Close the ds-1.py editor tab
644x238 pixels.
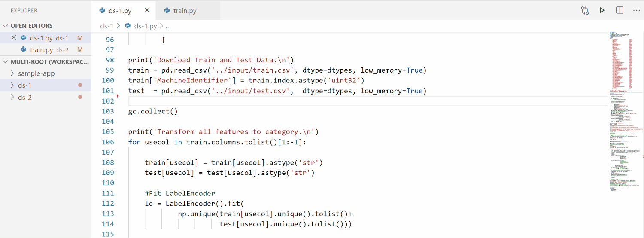(147, 10)
